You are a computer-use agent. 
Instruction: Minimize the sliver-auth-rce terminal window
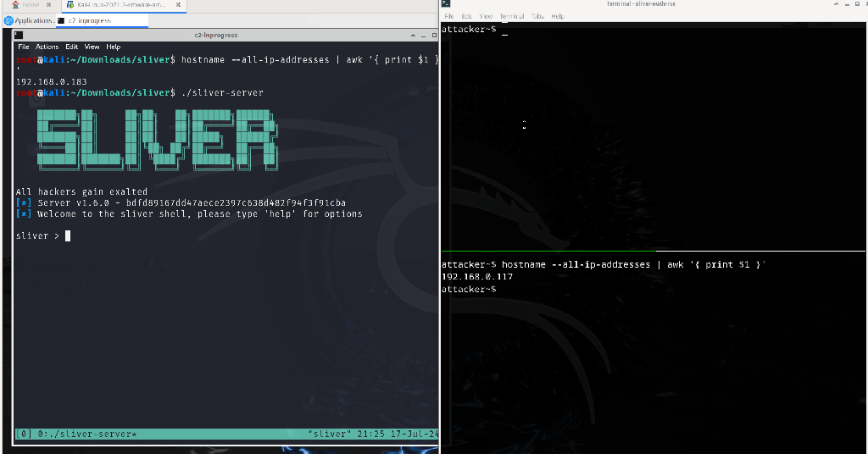(x=847, y=4)
